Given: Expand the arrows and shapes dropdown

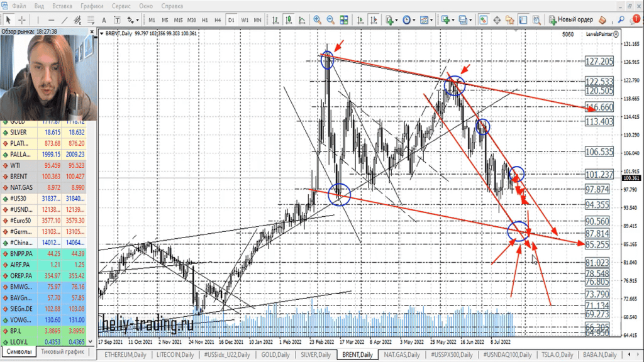Looking at the screenshot, I should [138, 19].
